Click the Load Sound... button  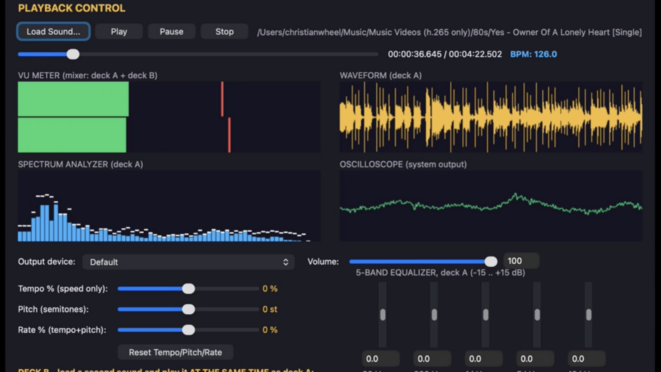coord(53,32)
